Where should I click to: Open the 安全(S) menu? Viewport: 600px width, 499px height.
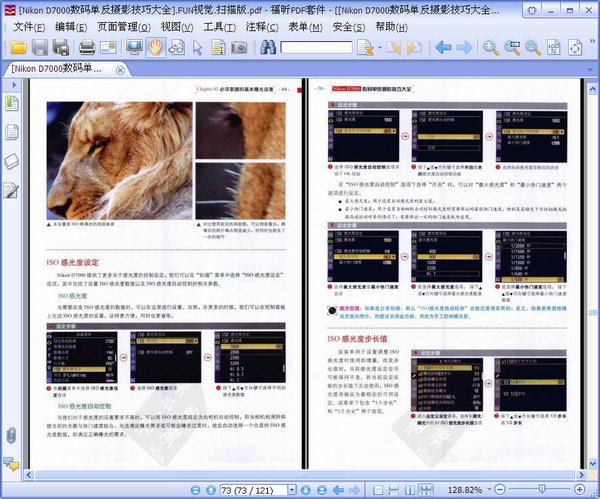click(349, 27)
